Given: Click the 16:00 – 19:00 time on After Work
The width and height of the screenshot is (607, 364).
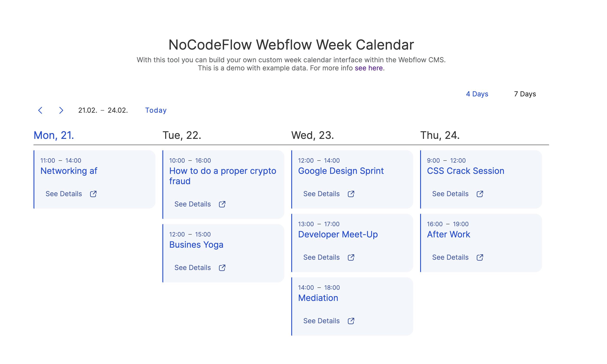Looking at the screenshot, I should click(448, 224).
